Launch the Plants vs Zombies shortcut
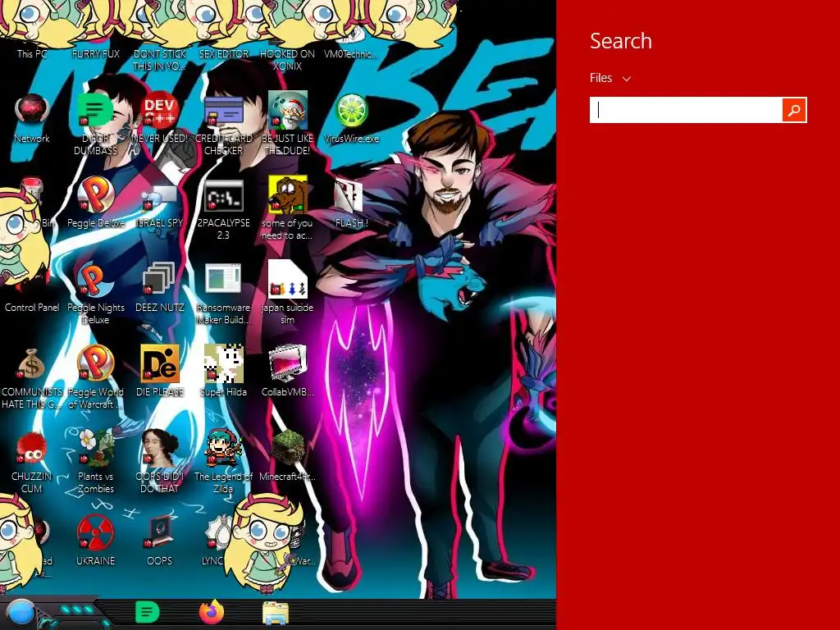The width and height of the screenshot is (840, 630). tap(95, 448)
